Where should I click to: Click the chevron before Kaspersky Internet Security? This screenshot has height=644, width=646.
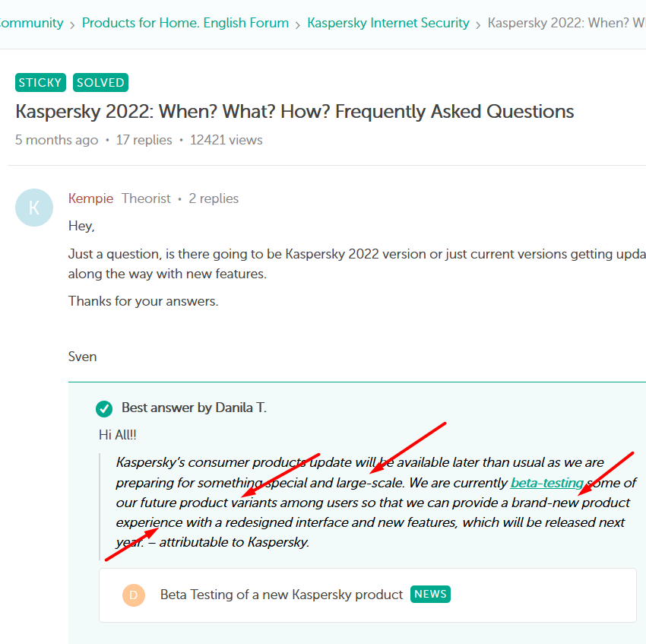coord(298,24)
